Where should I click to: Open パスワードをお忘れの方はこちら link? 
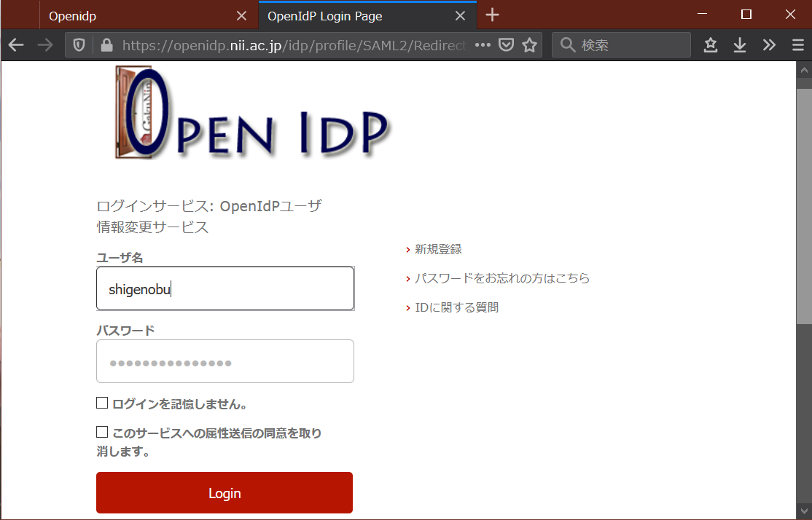502,278
